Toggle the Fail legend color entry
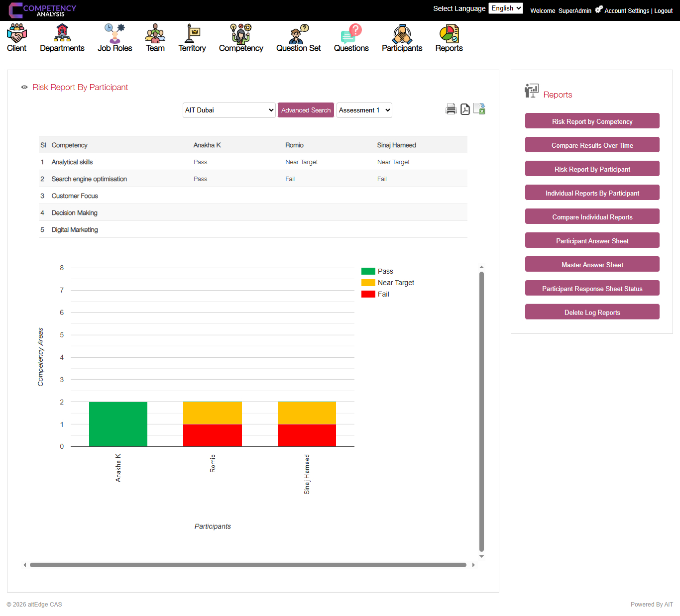 point(368,294)
